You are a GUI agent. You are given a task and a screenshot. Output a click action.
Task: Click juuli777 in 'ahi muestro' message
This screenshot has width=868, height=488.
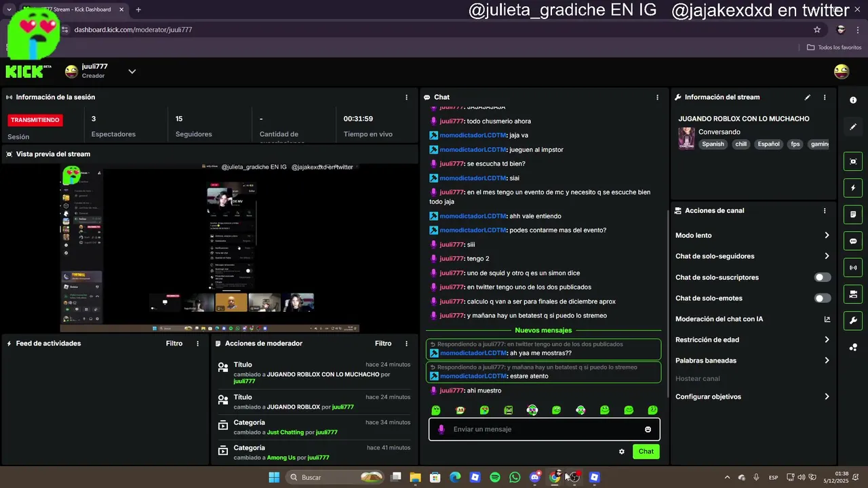click(x=452, y=391)
